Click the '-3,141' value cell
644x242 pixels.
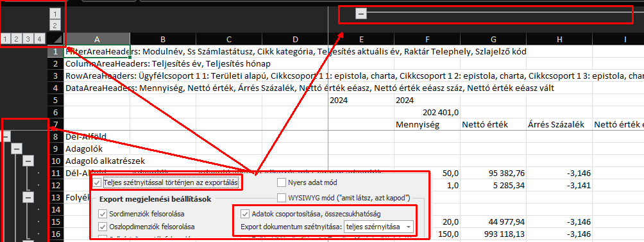coord(559,186)
